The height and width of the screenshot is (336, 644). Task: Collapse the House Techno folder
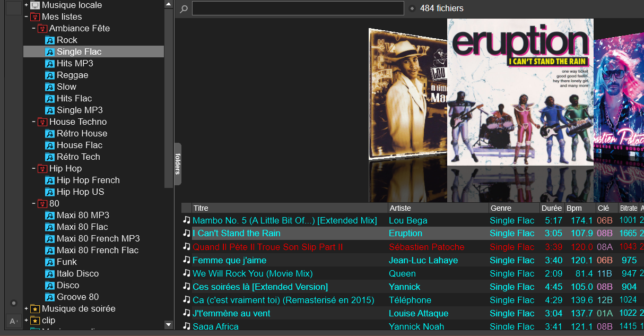click(33, 122)
